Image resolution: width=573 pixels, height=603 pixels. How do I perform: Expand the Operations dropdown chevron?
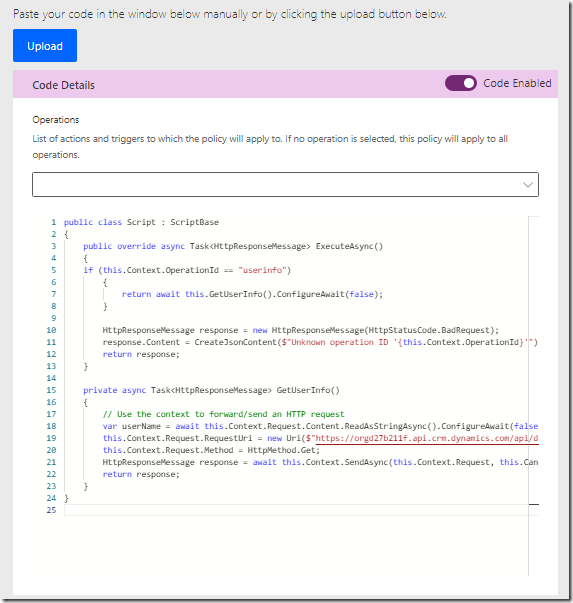(528, 185)
